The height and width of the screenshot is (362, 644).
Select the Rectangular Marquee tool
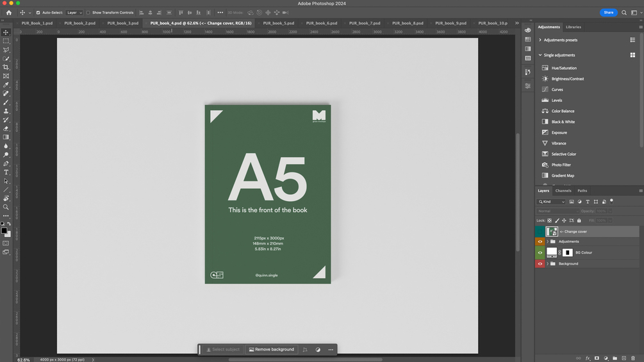[x=6, y=41]
